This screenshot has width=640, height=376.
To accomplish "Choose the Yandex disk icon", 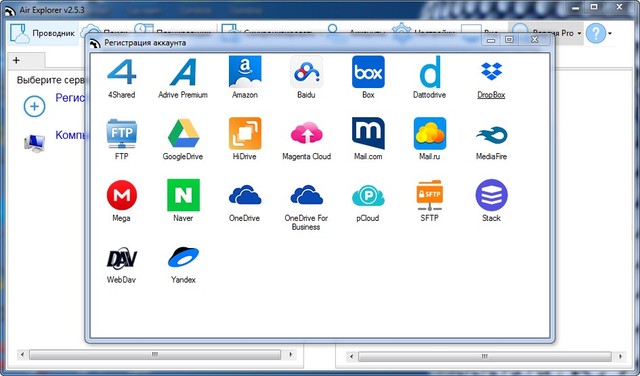I will [183, 257].
